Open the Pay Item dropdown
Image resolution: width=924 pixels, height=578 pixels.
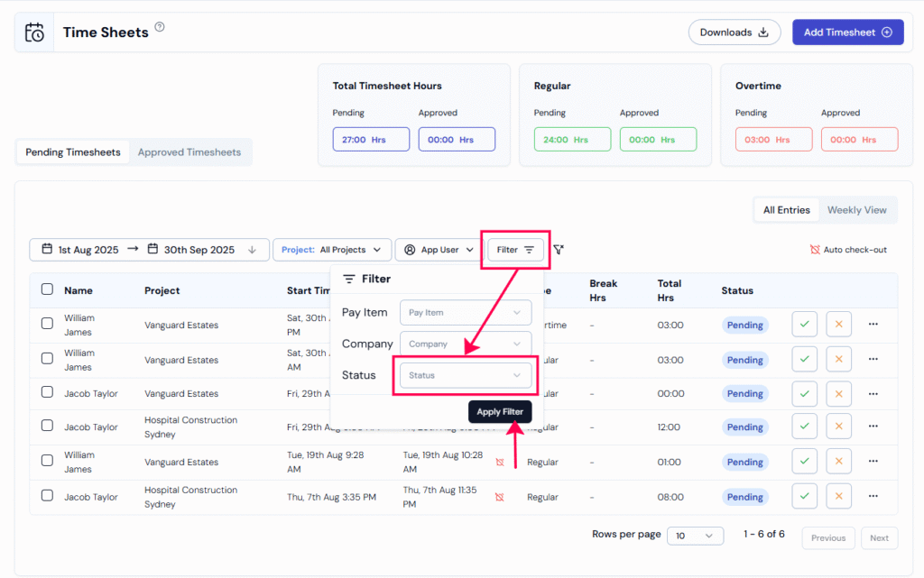tap(465, 313)
